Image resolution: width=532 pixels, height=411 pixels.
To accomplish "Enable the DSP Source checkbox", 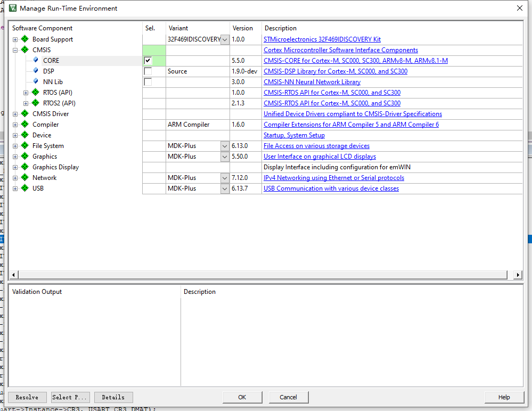I will pos(147,71).
